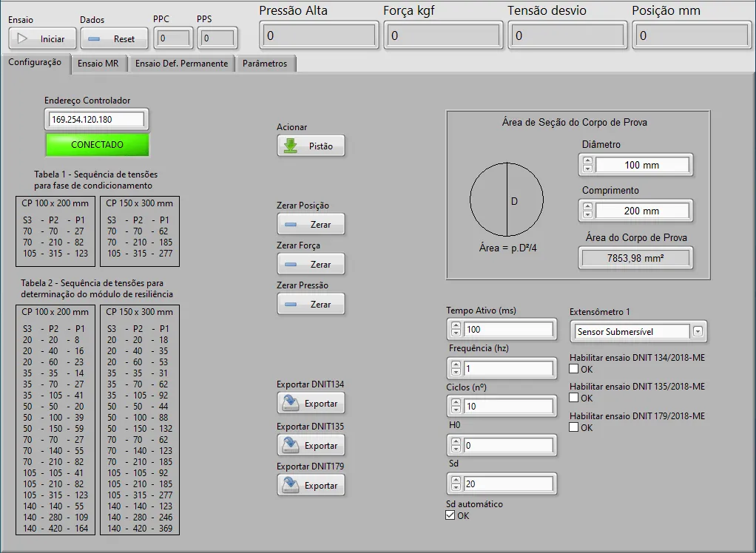Click the Ciclos (nº) input field
The height and width of the screenshot is (553, 756).
click(x=508, y=406)
